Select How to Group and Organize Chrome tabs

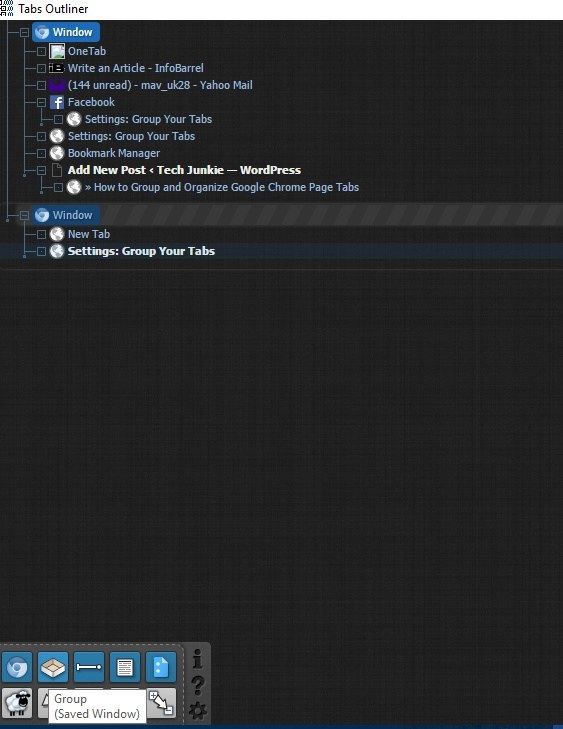222,187
